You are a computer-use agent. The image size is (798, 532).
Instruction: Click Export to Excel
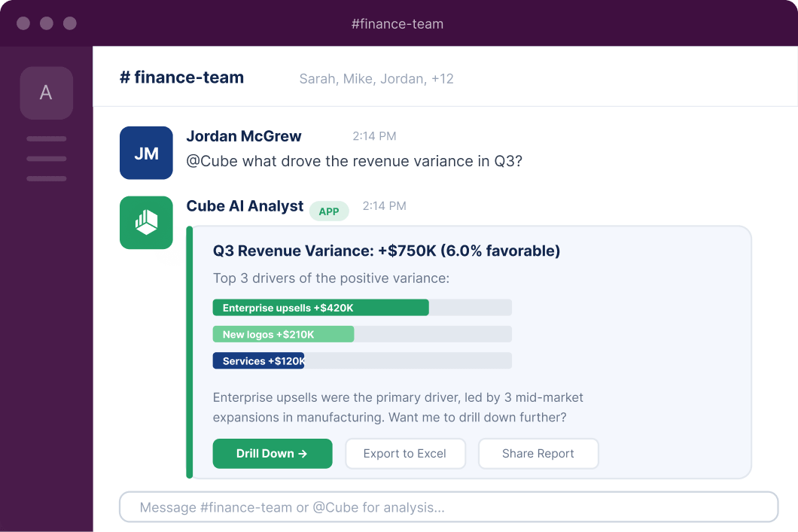(405, 454)
